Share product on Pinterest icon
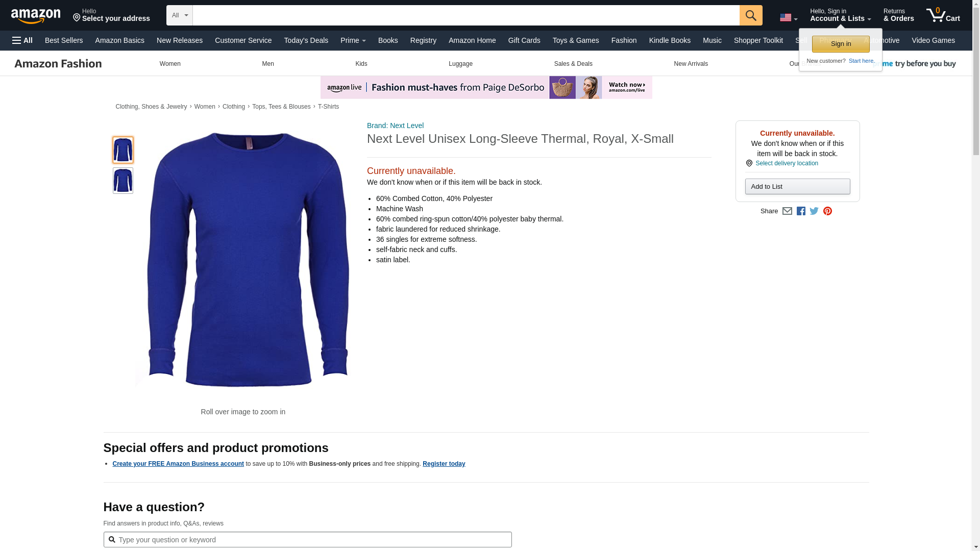The height and width of the screenshot is (551, 980). pyautogui.click(x=827, y=211)
